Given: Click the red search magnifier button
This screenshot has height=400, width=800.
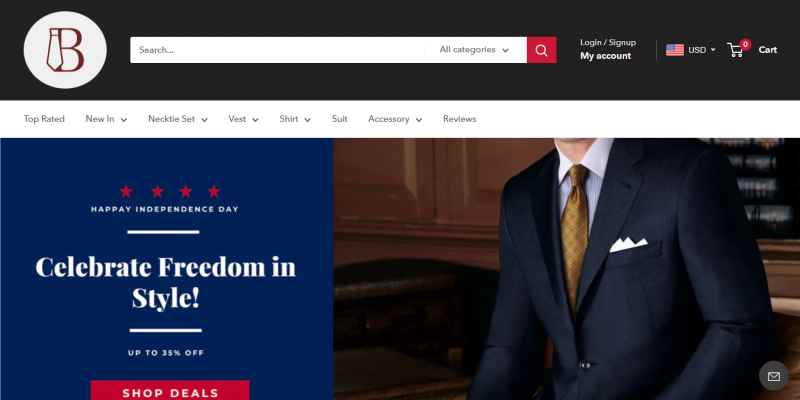Looking at the screenshot, I should [x=541, y=50].
